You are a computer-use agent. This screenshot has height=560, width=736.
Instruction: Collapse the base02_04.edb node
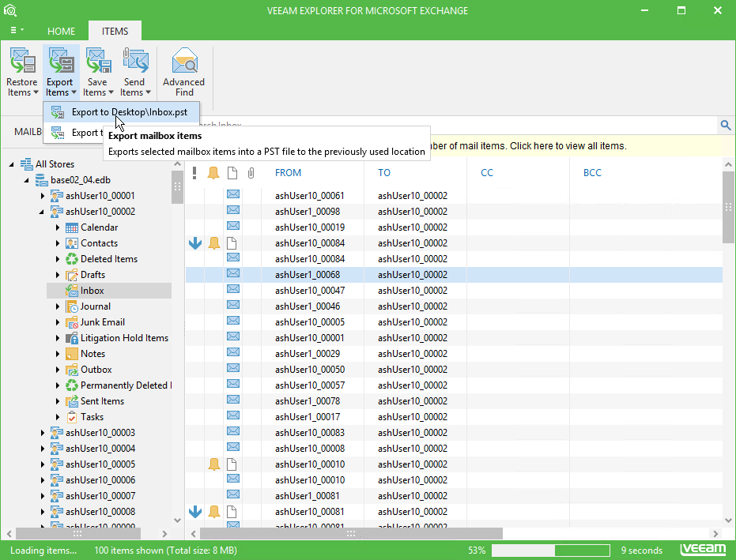27,180
